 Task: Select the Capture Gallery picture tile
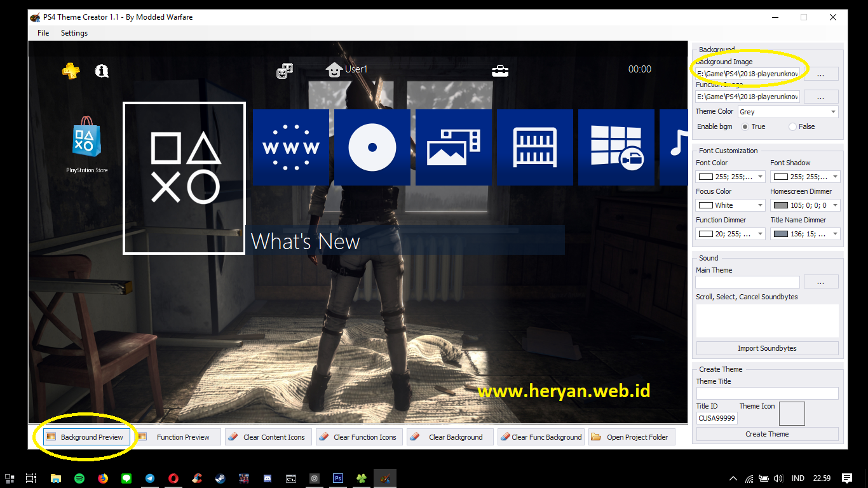pos(454,147)
